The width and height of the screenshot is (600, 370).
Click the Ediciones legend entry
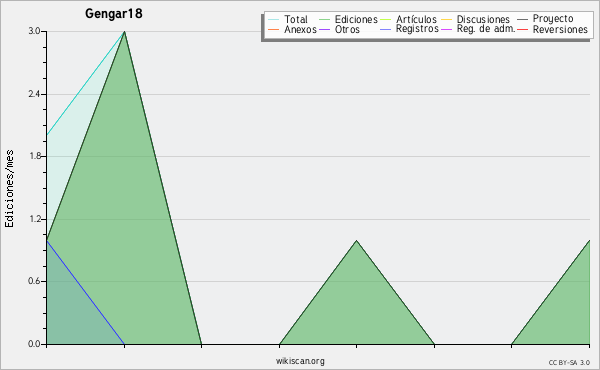click(348, 19)
